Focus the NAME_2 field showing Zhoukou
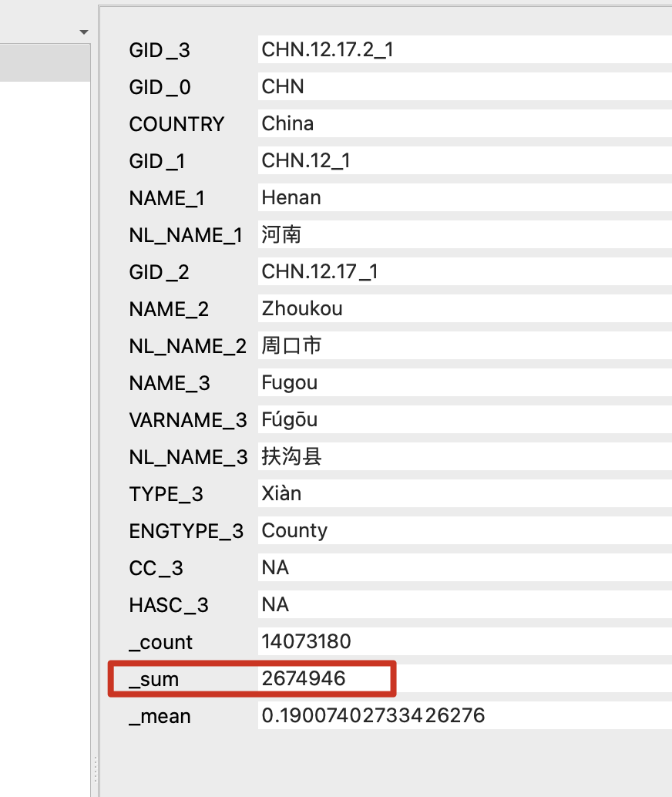The height and width of the screenshot is (797, 672). [462, 309]
